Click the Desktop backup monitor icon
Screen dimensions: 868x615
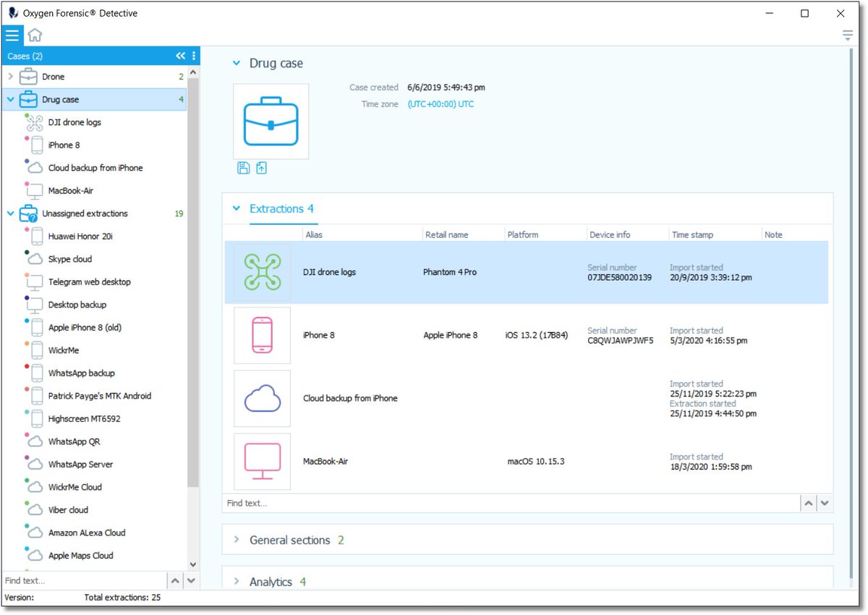[x=34, y=305]
